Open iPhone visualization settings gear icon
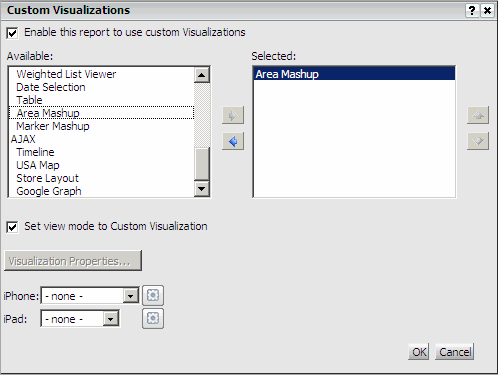Viewport: 498px width, 375px height. point(153,295)
